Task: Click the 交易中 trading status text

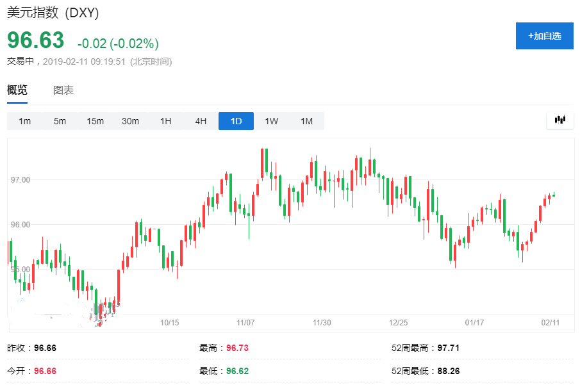Action: tap(21, 61)
